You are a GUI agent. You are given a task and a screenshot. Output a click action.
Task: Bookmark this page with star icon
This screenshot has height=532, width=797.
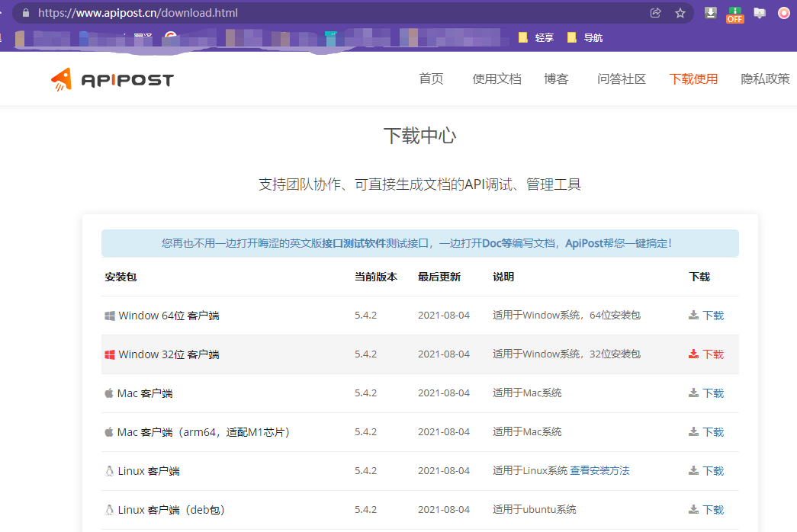click(x=680, y=13)
